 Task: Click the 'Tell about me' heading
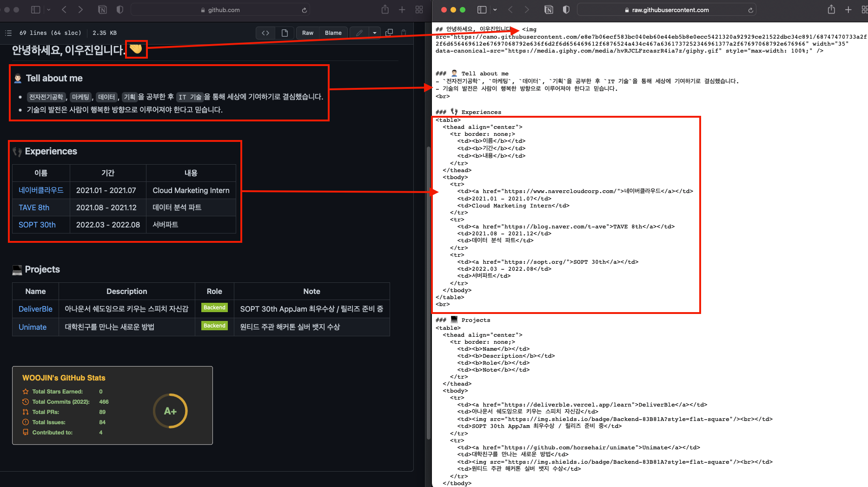54,78
